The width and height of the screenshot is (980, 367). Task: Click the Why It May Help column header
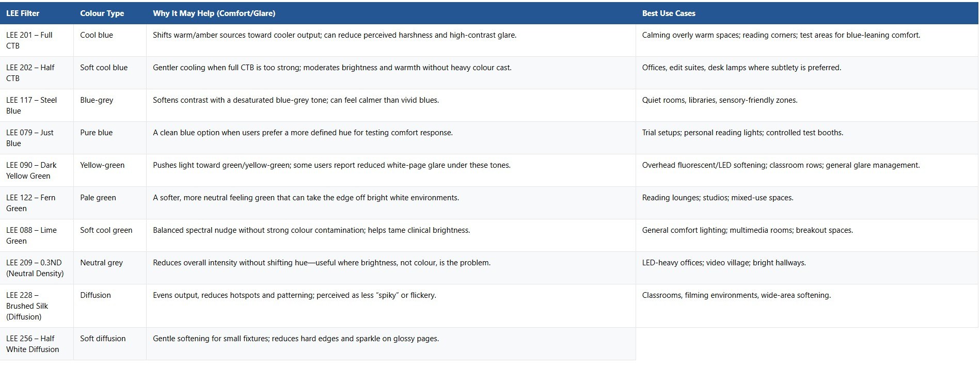214,13
